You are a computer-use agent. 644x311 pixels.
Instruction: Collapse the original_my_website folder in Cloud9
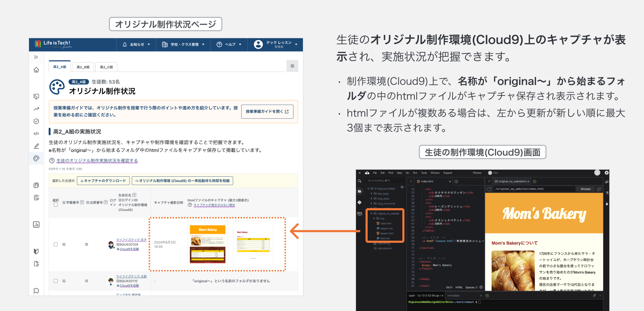(x=372, y=213)
